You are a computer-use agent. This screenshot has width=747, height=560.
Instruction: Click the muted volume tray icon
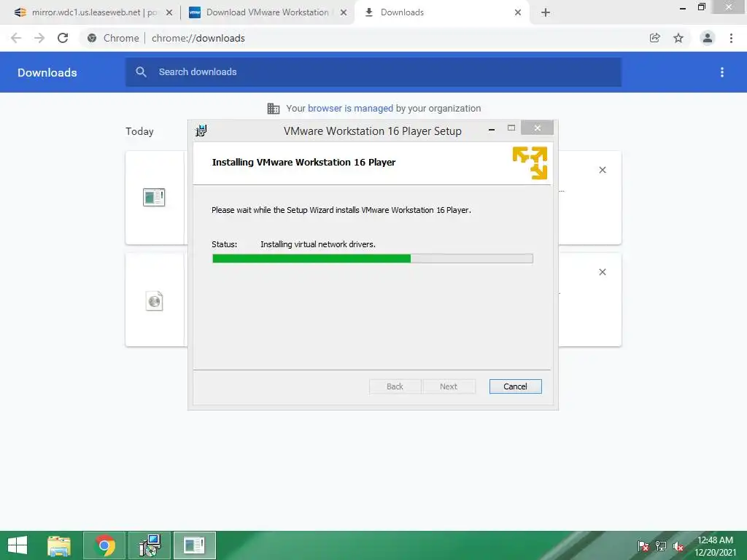(678, 546)
